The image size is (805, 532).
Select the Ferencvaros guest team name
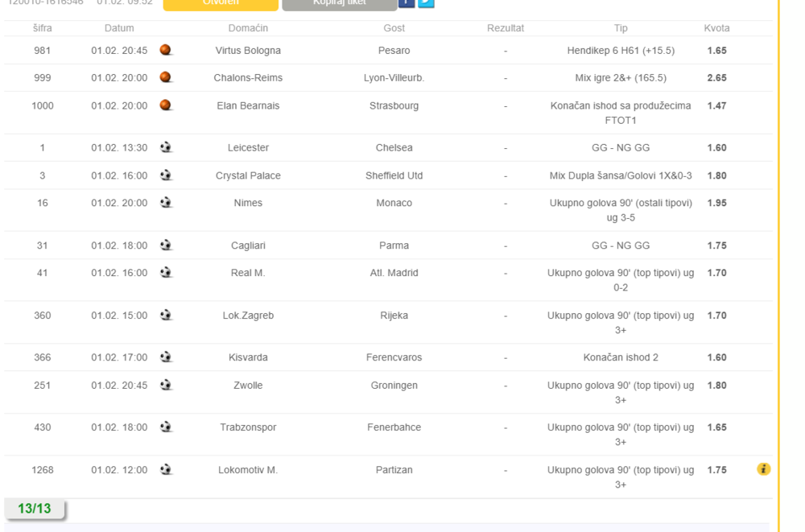click(x=394, y=357)
